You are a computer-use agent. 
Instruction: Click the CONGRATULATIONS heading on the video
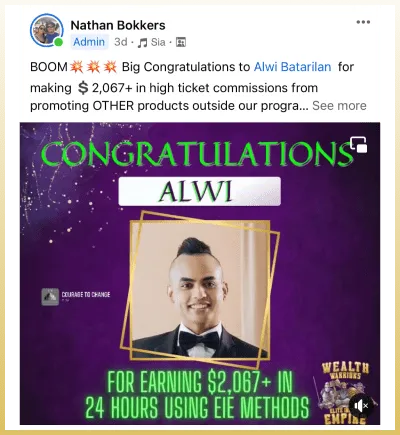pos(197,154)
